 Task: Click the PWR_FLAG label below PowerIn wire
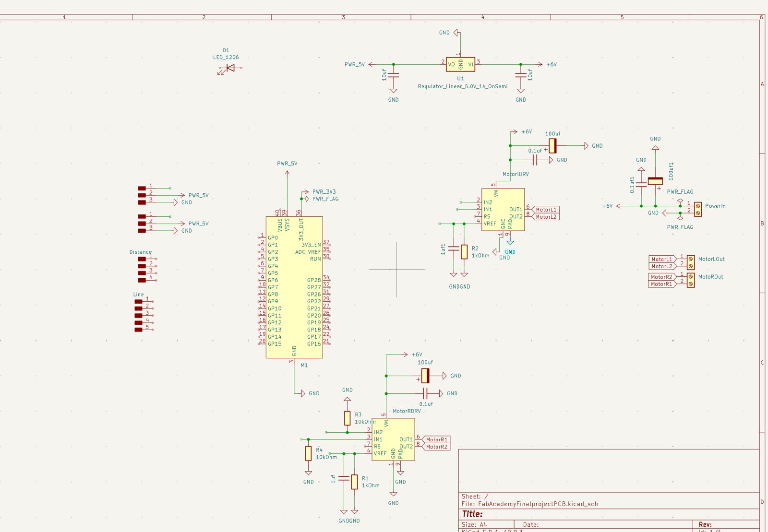(x=680, y=227)
